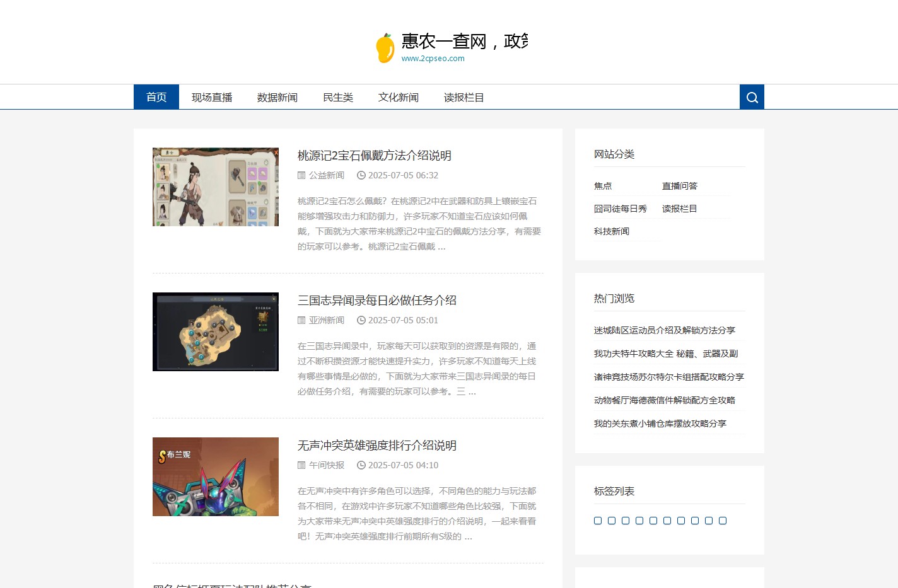Image resolution: width=898 pixels, height=588 pixels.
Task: Open article 三国志异闻录每日必做任务介绍
Action: [x=377, y=301]
